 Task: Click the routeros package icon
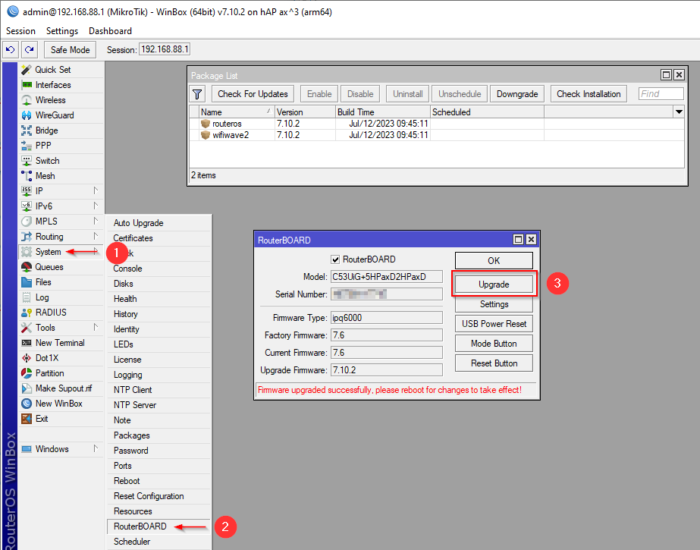pyautogui.click(x=205, y=124)
